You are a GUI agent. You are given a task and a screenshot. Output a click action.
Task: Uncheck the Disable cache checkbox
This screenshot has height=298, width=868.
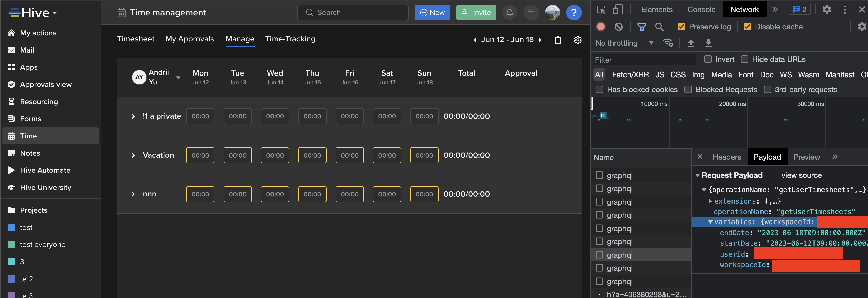[747, 27]
